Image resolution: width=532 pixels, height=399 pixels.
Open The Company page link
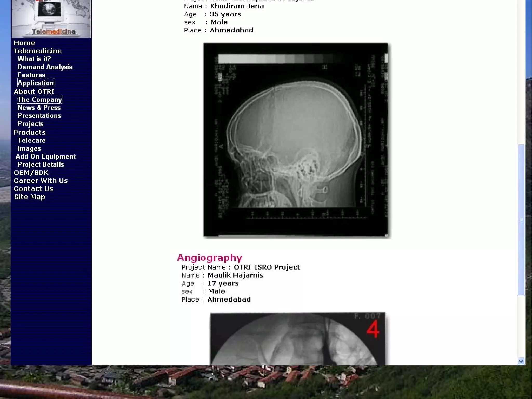point(39,100)
